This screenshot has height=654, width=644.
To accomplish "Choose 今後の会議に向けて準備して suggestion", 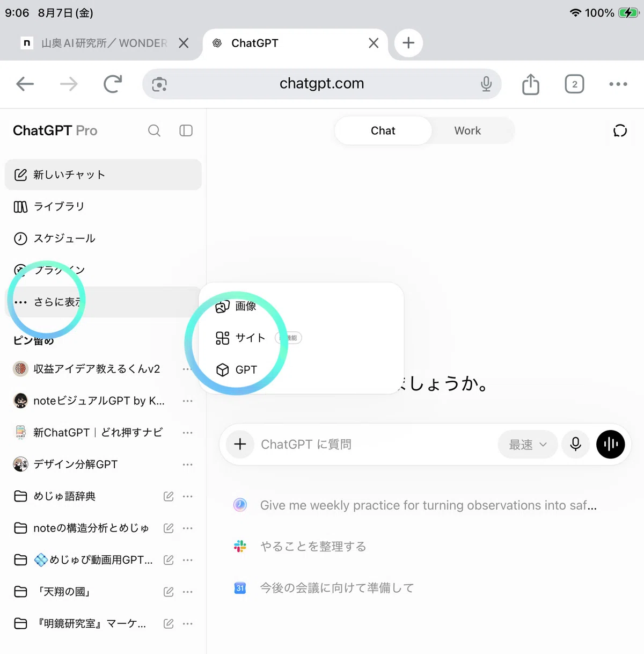I will click(x=324, y=588).
